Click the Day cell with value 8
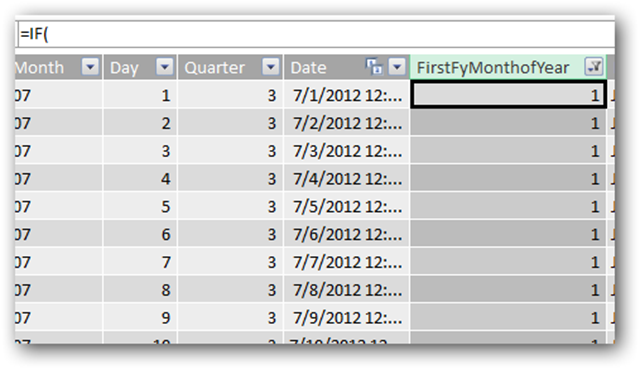The image size is (640, 369). click(140, 290)
